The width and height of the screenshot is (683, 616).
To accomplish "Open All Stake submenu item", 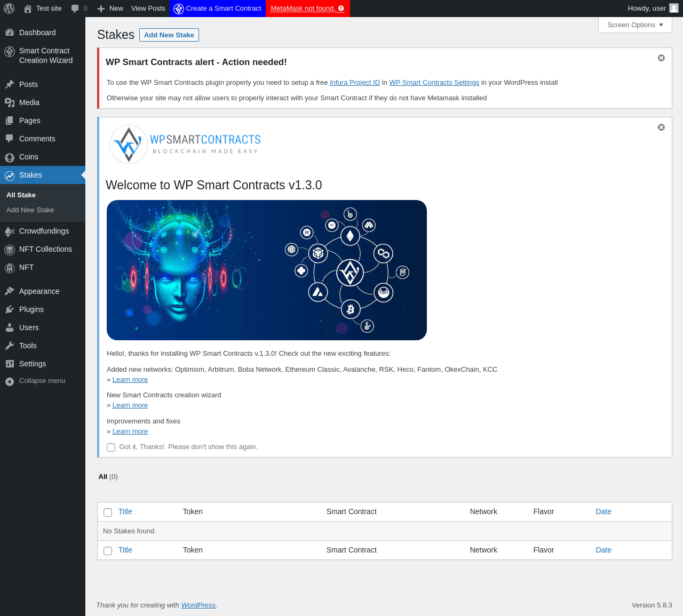I will [21, 195].
